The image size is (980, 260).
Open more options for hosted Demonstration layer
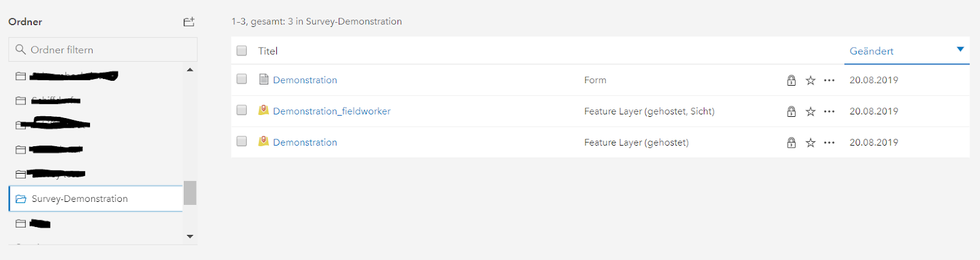829,143
